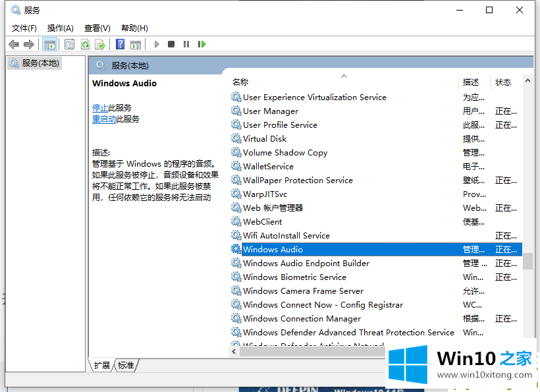Click the Refresh toolbar icon
The width and height of the screenshot is (540, 392).
point(85,44)
